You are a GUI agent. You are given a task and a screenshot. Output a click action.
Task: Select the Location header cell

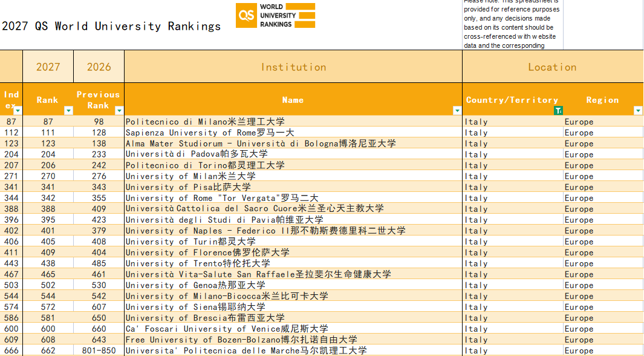coord(553,67)
